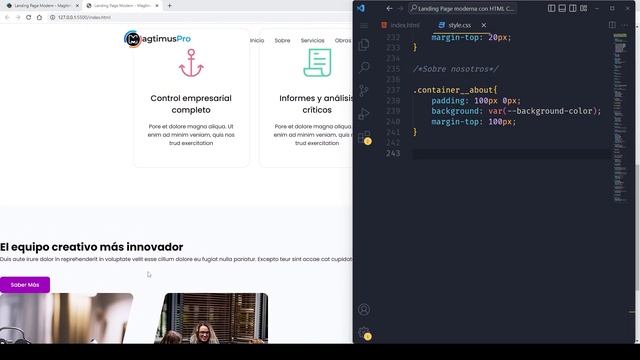Viewport: 640px width, 360px height.
Task: Toggle the secondary side bar layout
Action: coord(573,8)
